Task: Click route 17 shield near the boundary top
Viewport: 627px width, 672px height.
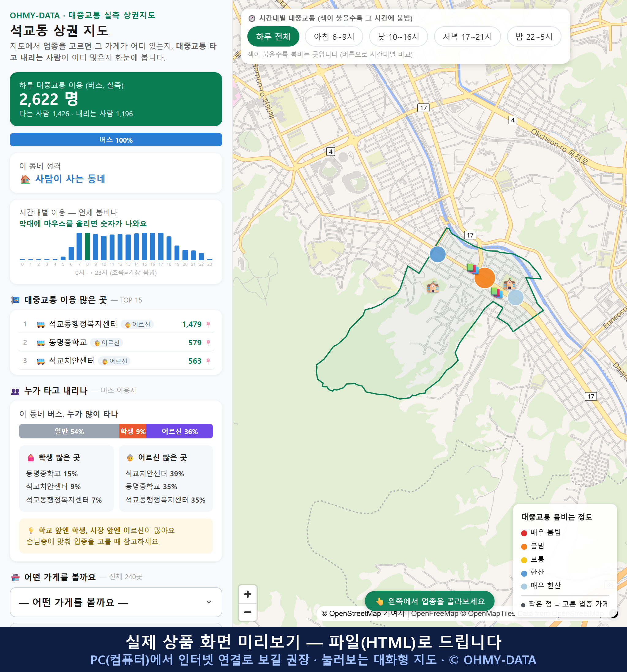Action: pos(470,235)
